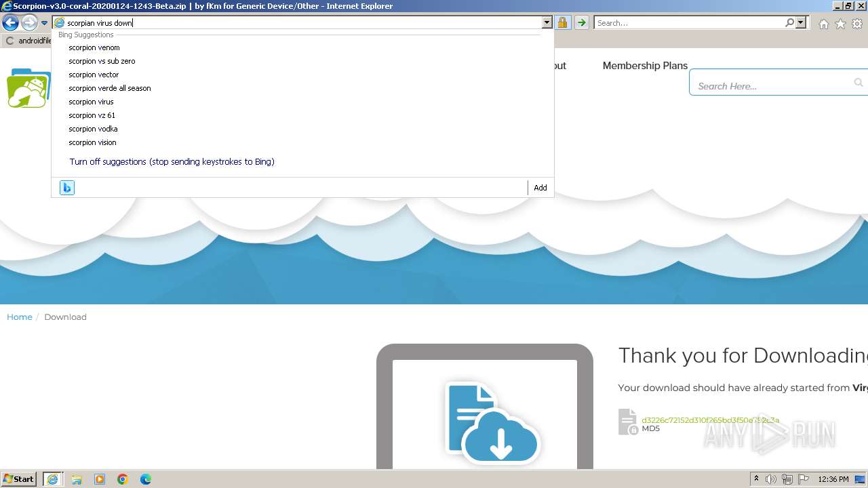Click the address bar text field
Image resolution: width=868 pixels, height=488 pixels.
pos(304,22)
